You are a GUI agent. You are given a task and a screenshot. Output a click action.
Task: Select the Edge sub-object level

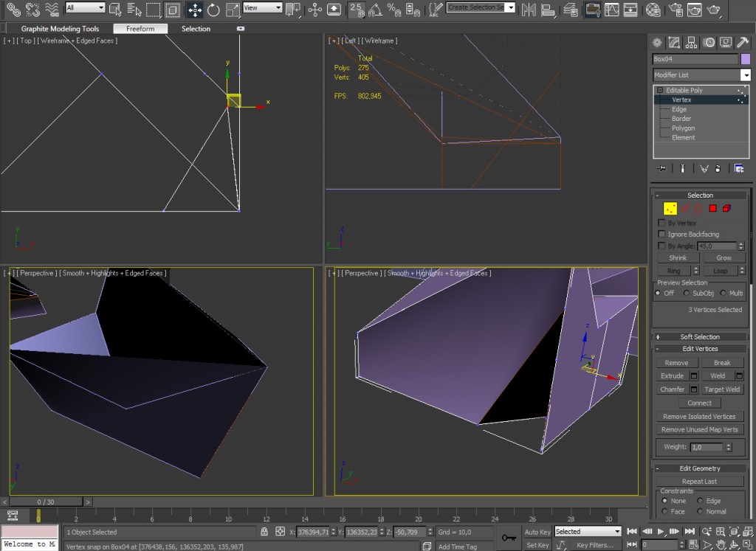679,109
